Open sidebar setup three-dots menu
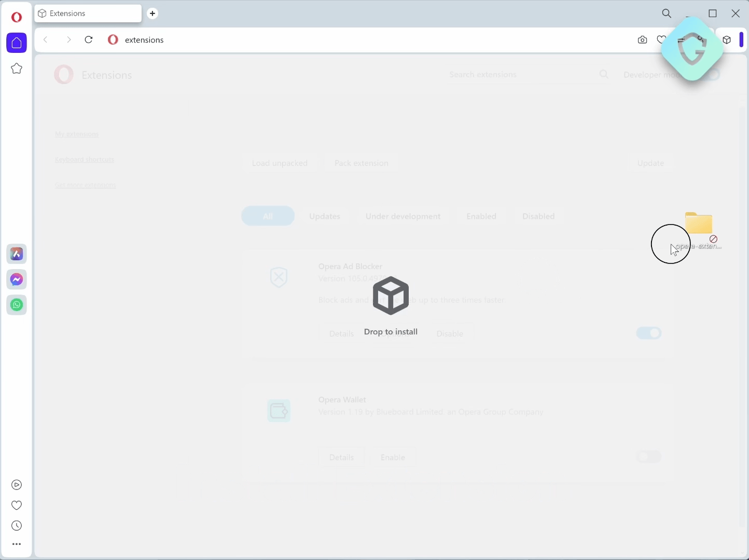The width and height of the screenshot is (749, 560). coord(17,545)
